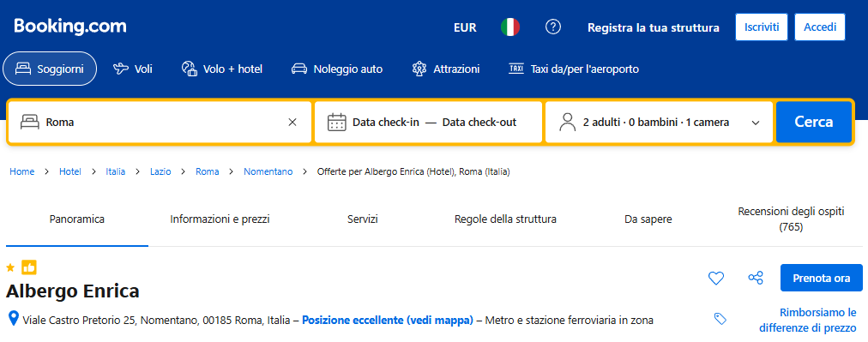Open the Volo + hotel section
Viewport: 868px width, 342px height.
[222, 69]
